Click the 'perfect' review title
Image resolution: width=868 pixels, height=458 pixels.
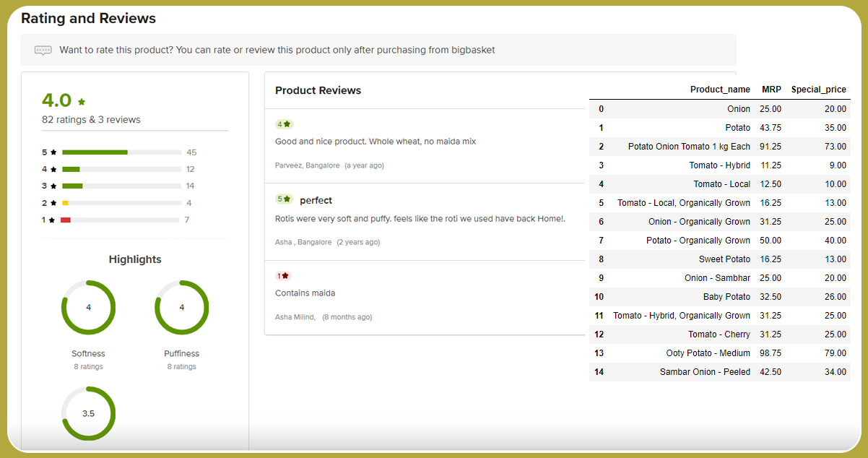click(316, 200)
